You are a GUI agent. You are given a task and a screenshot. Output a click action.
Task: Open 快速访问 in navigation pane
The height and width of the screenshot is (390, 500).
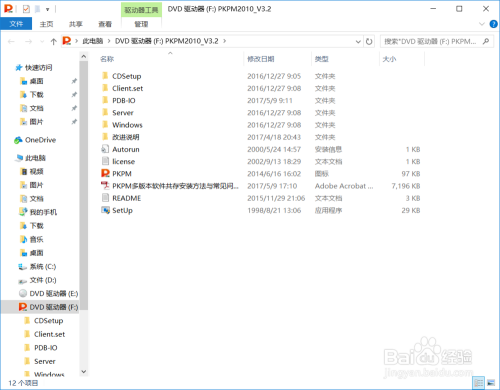coord(39,68)
